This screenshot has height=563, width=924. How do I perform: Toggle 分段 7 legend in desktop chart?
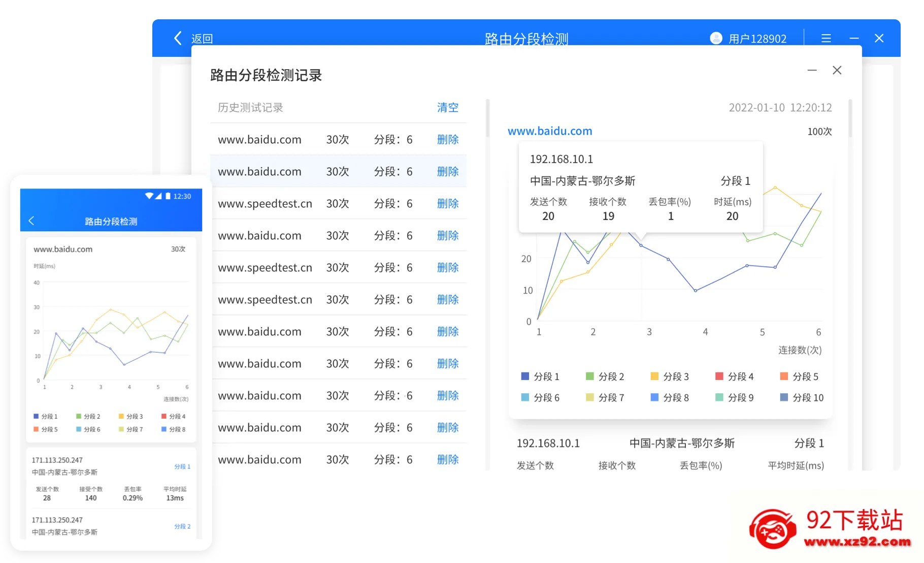(605, 397)
